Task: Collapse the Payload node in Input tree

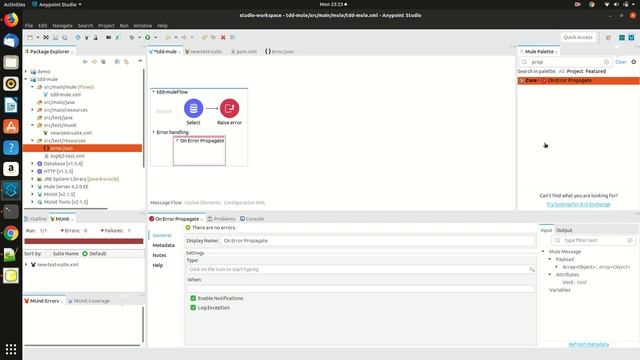Action: [550, 259]
